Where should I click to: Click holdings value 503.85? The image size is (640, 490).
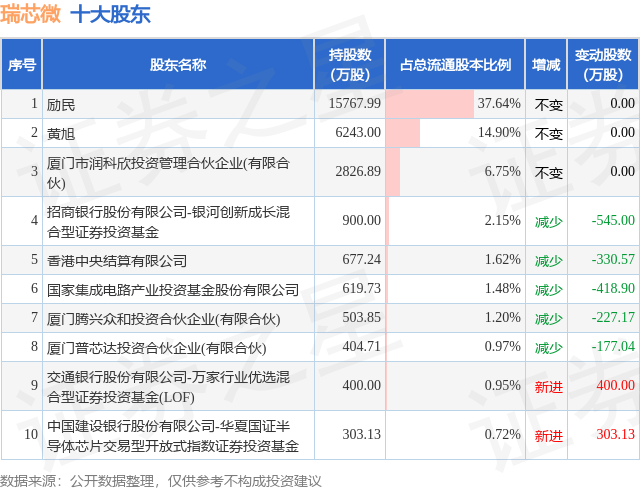click(x=361, y=317)
